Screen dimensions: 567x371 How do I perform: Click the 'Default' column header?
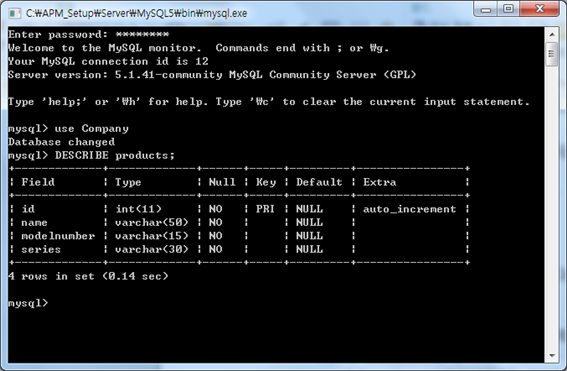coord(319,182)
